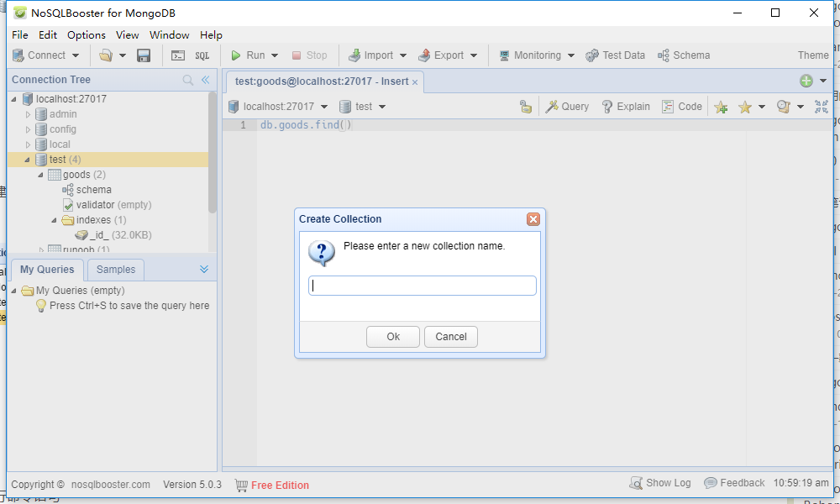This screenshot has height=504, width=840.
Task: Click the new collection name input field
Action: pyautogui.click(x=422, y=286)
